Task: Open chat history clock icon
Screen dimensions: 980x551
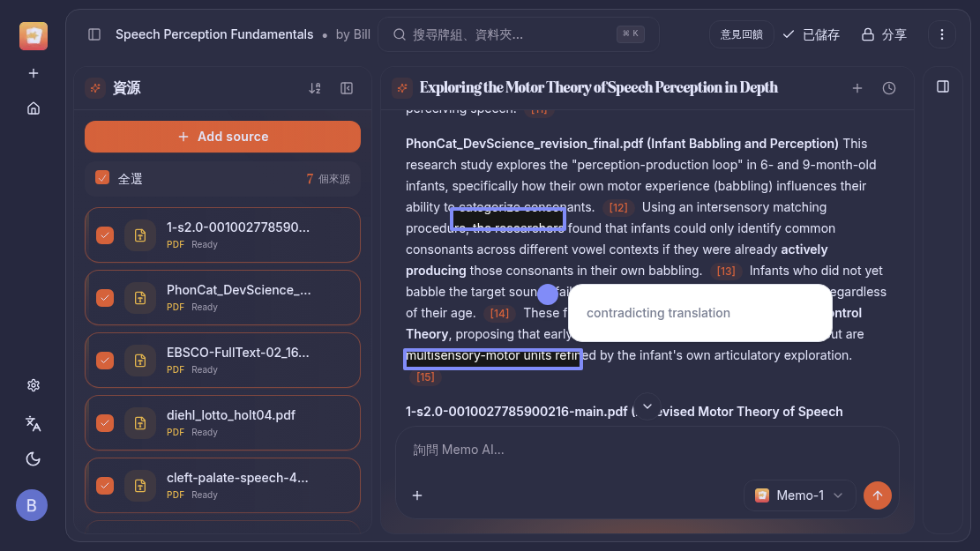Action: 889,88
